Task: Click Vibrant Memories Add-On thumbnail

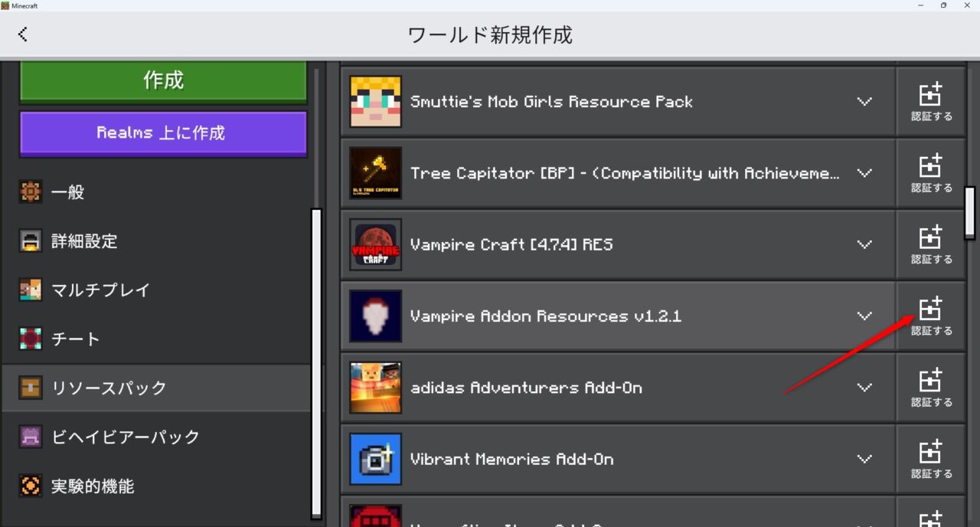Action: tap(376, 460)
